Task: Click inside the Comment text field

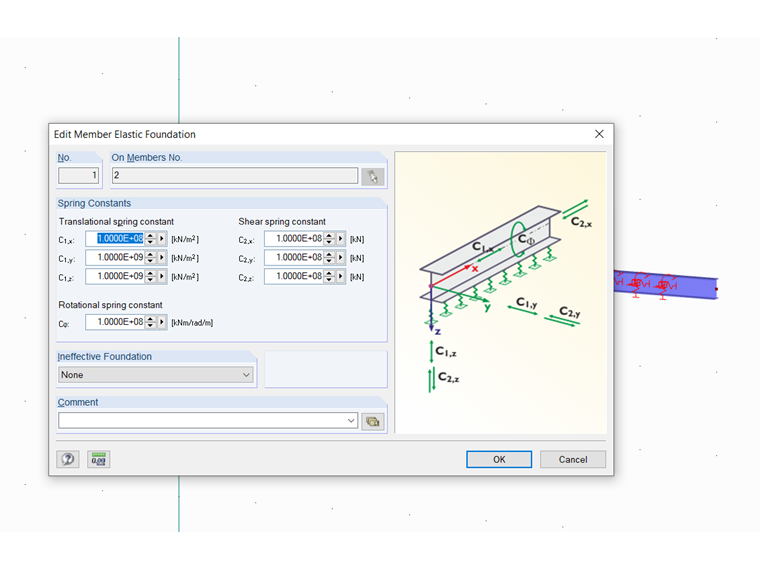Action: coord(202,421)
